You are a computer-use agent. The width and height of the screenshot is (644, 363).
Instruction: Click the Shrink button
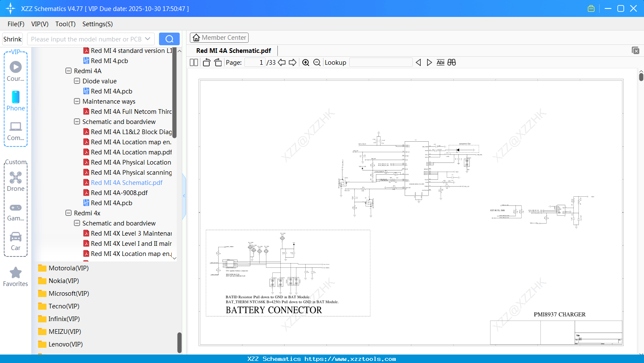(12, 38)
